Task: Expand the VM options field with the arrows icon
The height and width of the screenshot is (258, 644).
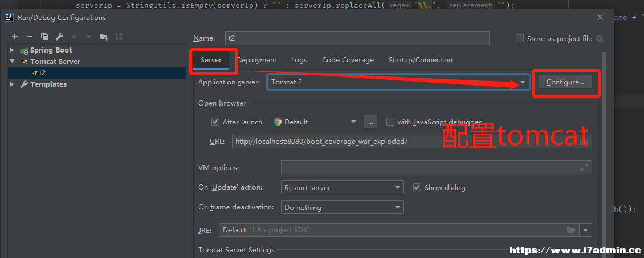Action: pos(584,167)
